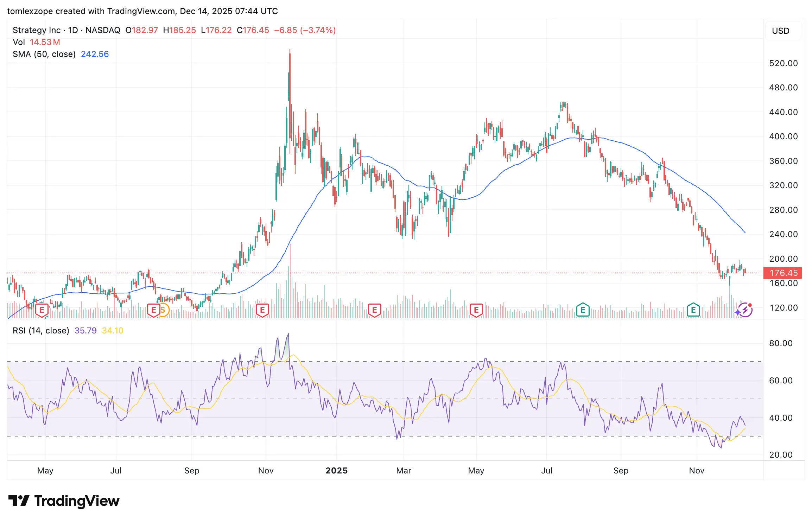
Task: Select the SMA (50, close) legend label
Action: pos(44,54)
